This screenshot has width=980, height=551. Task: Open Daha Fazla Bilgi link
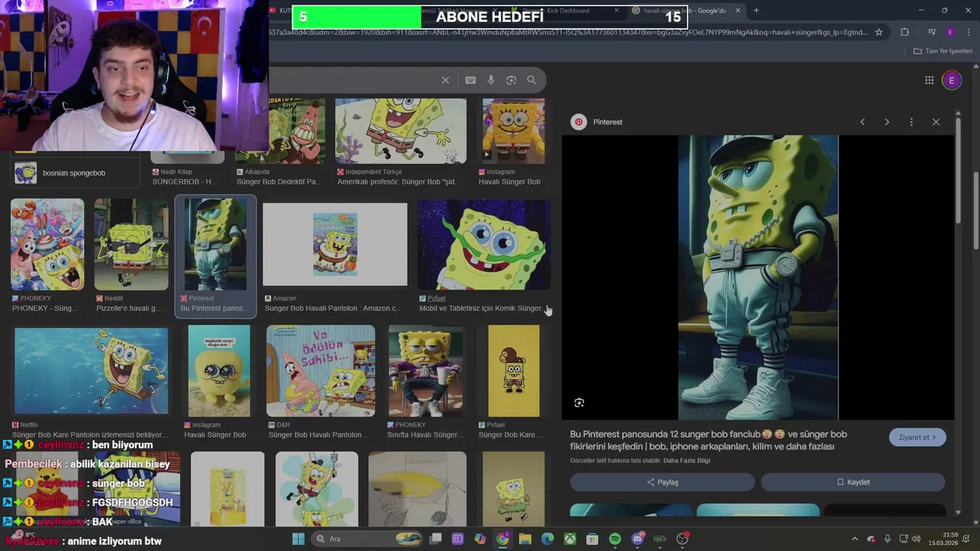(687, 461)
